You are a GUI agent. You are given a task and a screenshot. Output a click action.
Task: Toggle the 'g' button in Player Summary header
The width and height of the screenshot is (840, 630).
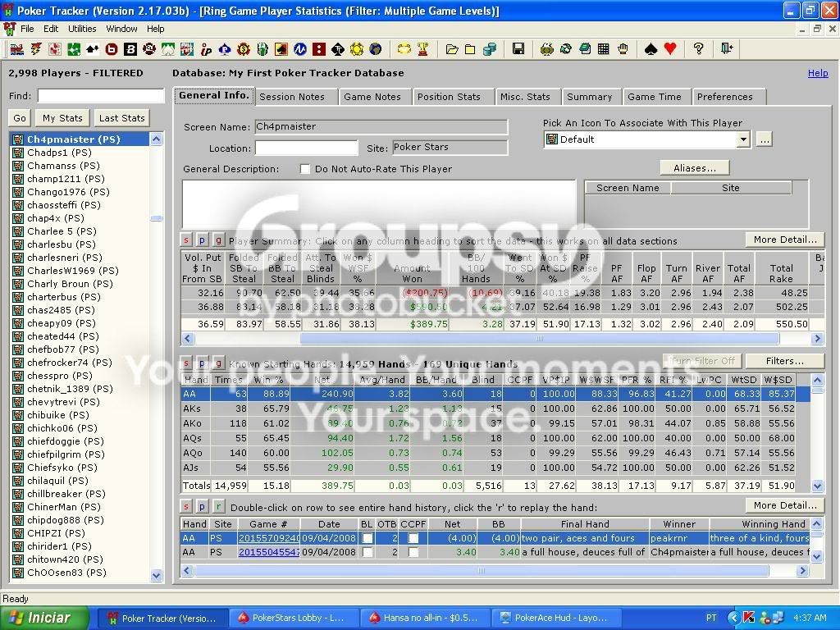(218, 240)
